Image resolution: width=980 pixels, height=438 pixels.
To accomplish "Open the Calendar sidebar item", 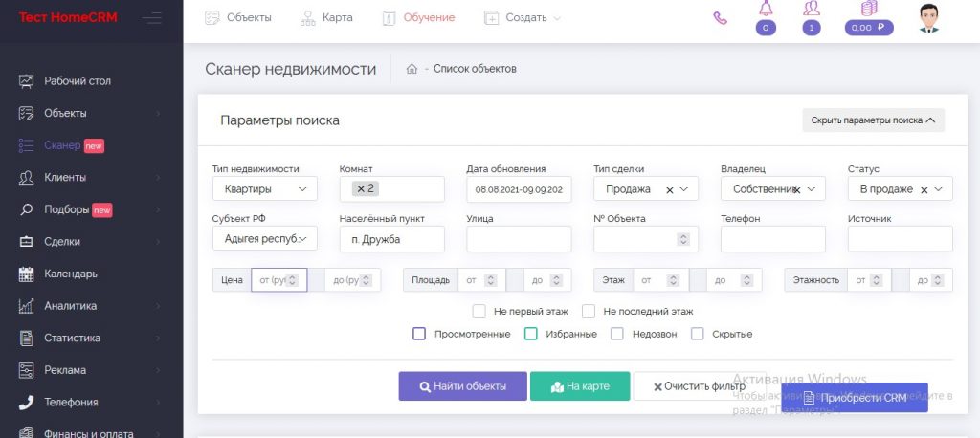I will 71,274.
